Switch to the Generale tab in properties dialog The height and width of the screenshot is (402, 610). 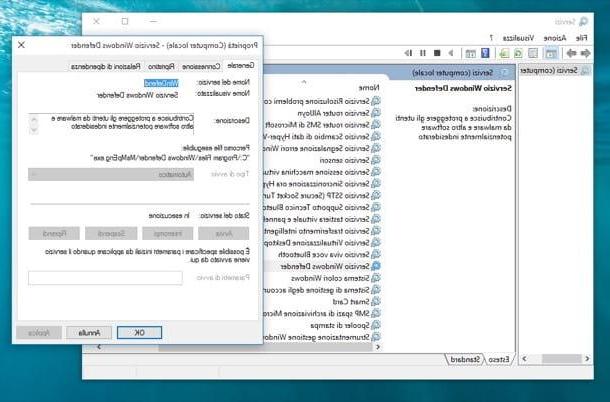click(241, 65)
